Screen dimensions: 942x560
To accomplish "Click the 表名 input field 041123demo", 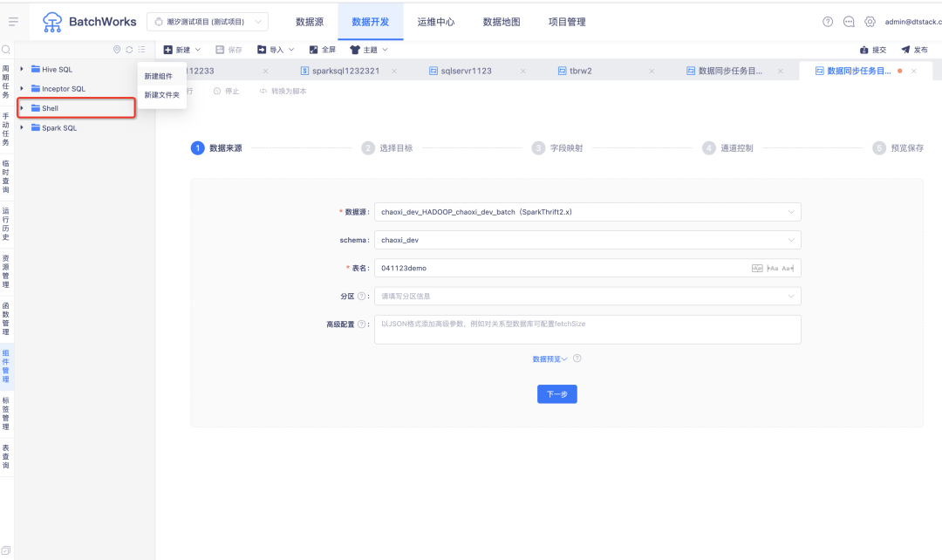I will point(588,268).
